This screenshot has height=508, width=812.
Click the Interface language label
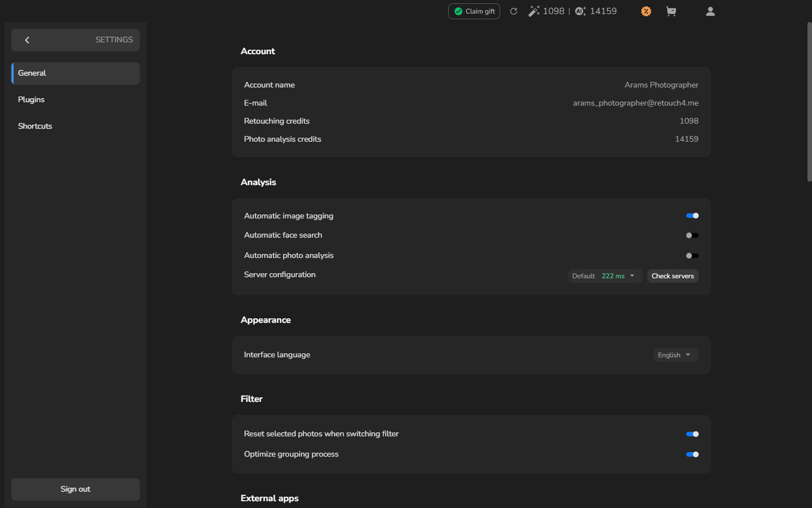277,355
